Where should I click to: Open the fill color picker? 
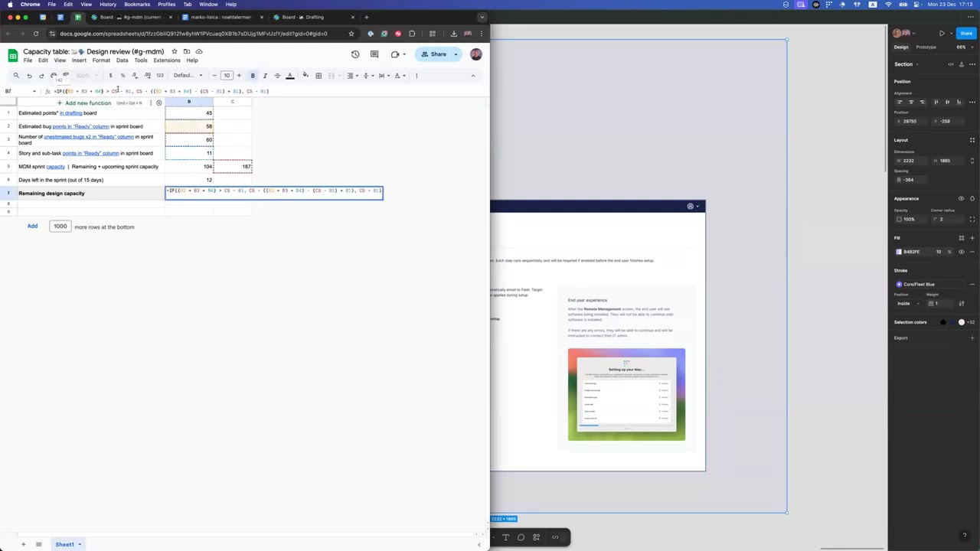(305, 76)
